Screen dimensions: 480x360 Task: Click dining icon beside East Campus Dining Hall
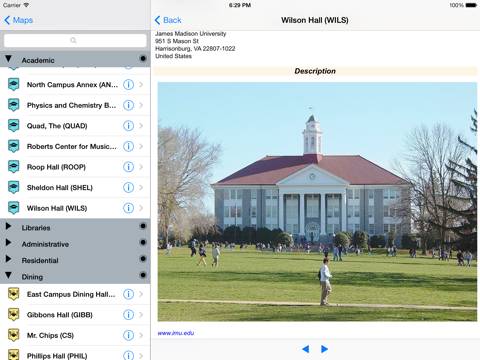coord(13,294)
